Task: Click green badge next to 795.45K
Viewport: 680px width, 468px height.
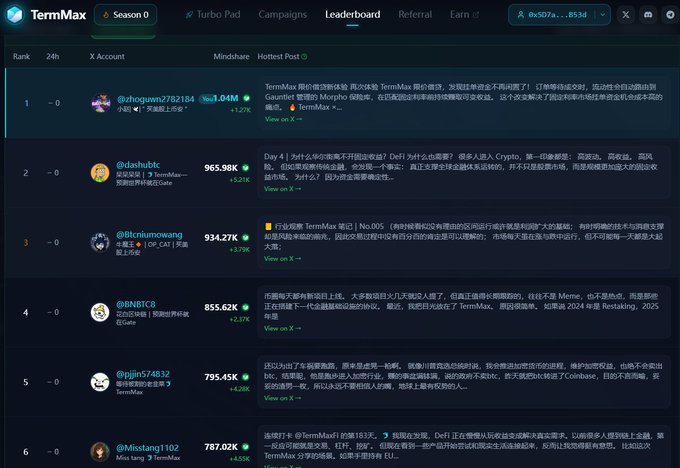Action: pos(245,377)
